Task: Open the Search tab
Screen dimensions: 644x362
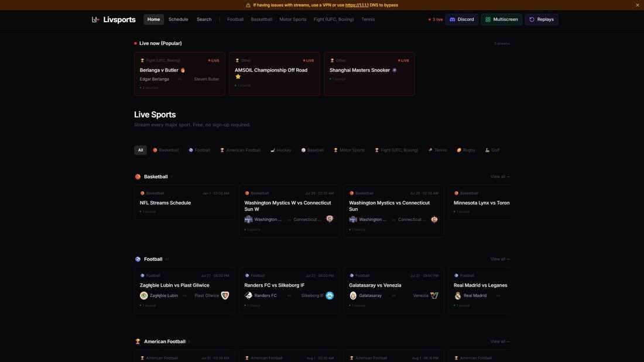Action: [x=204, y=19]
